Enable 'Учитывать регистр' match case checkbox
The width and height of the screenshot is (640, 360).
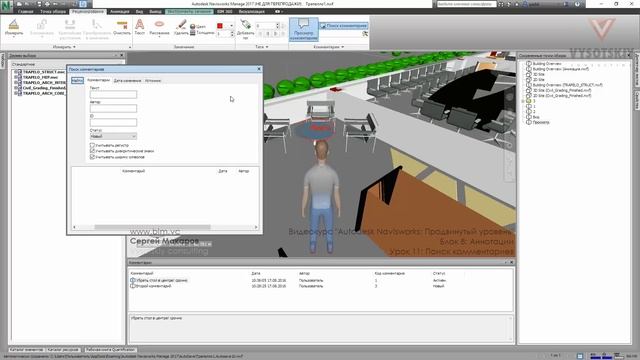92,145
